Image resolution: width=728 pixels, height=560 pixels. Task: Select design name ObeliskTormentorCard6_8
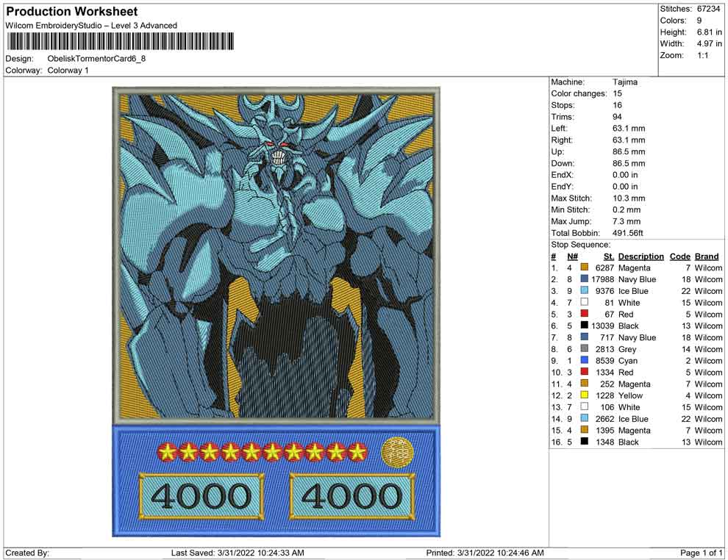click(x=96, y=59)
